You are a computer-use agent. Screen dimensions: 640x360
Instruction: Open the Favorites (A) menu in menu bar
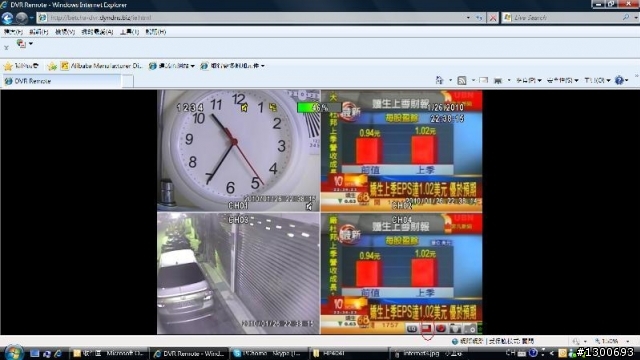click(x=97, y=32)
